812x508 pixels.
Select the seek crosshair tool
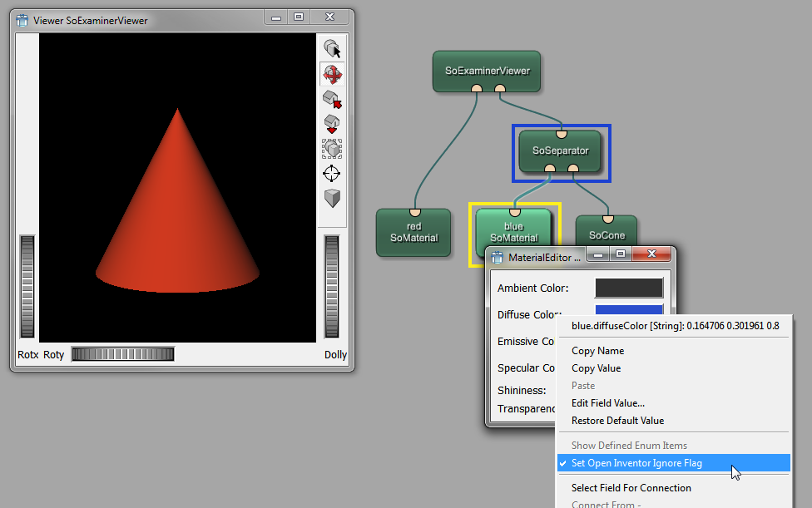pos(332,174)
